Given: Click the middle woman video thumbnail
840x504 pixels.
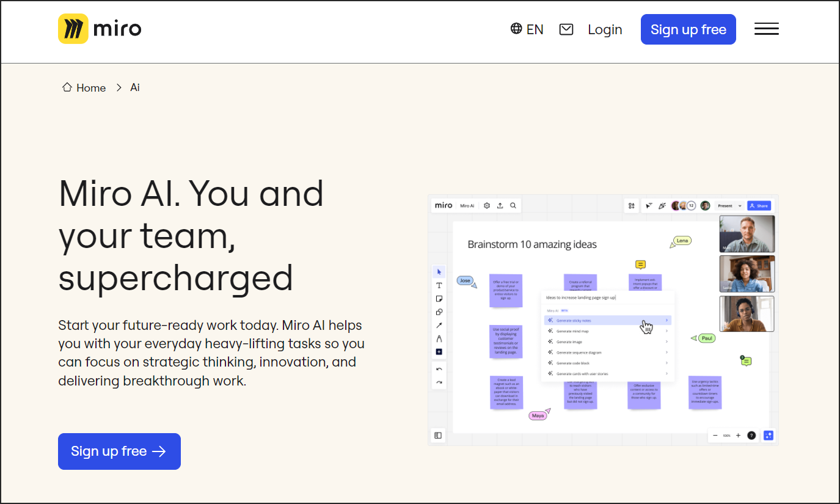Looking at the screenshot, I should pyautogui.click(x=747, y=274).
